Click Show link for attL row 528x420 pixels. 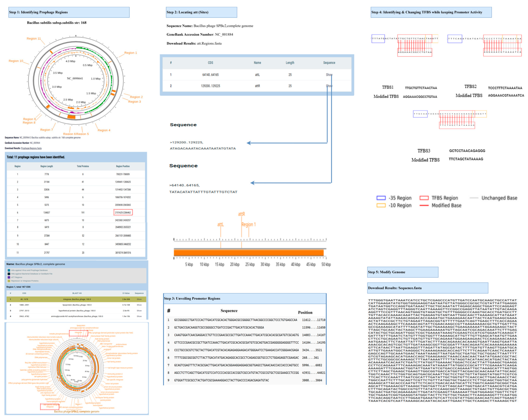(329, 75)
